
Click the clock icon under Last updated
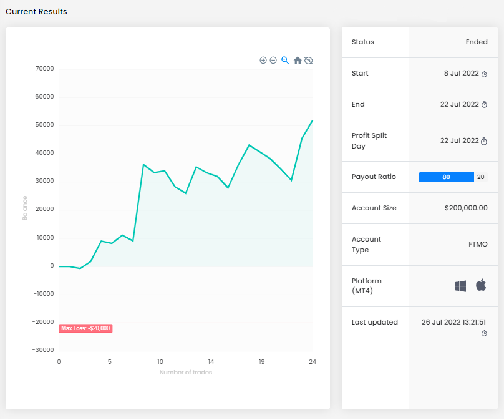[x=484, y=333]
